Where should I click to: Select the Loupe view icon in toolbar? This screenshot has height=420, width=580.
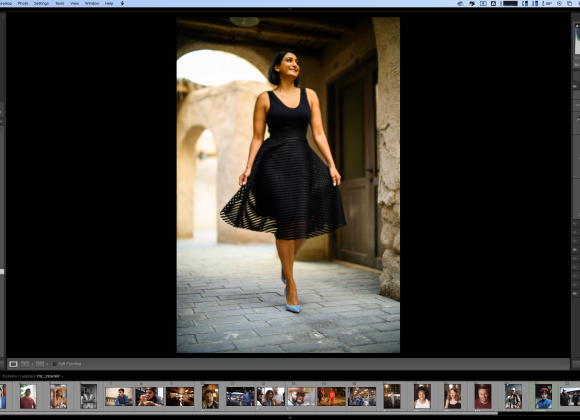(13, 364)
